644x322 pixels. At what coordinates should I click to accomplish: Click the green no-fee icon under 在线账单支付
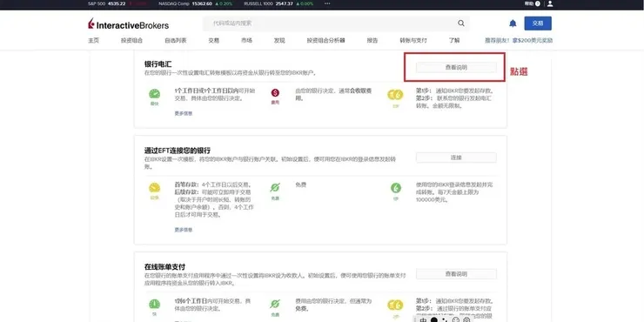275,305
